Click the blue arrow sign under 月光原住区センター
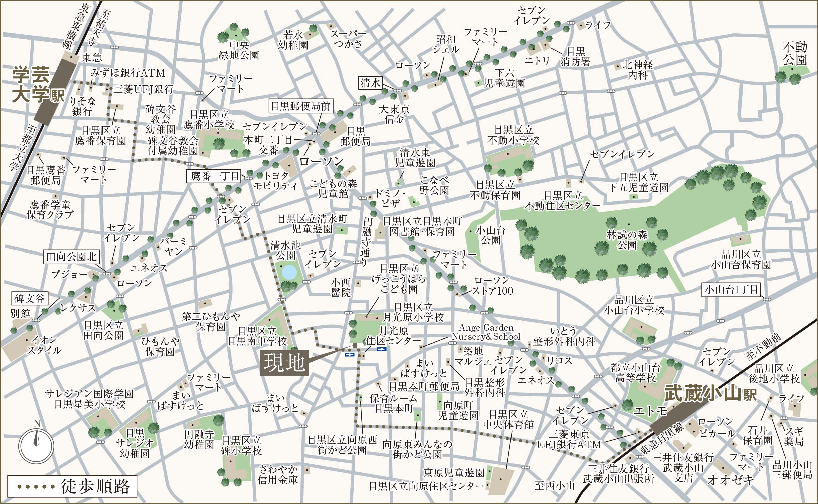Viewport: 818px width, 504px height. (382, 349)
